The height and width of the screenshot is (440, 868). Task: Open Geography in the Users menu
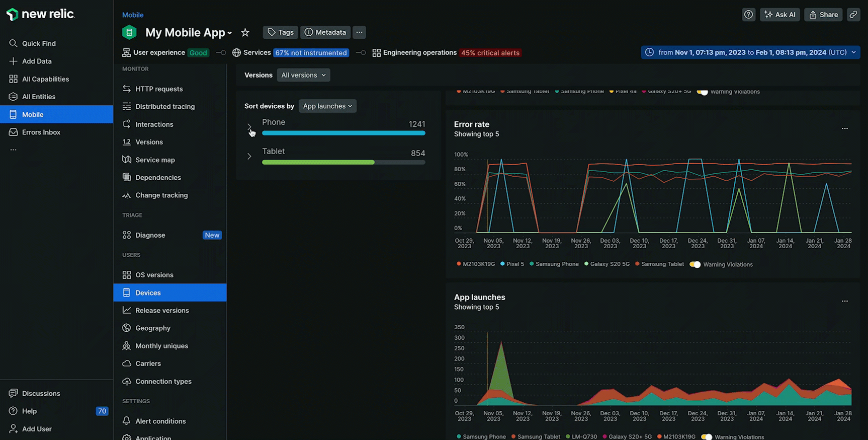tap(153, 328)
